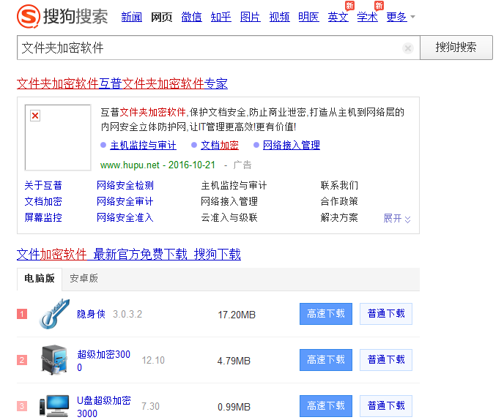Open the 超级加密3000 name link
504x420 pixels.
coord(103,361)
